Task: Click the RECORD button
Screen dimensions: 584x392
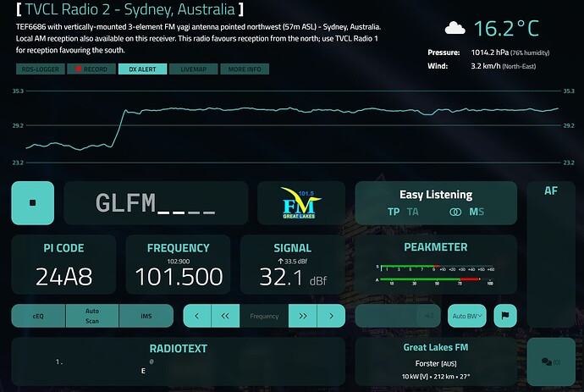Action: pyautogui.click(x=91, y=69)
